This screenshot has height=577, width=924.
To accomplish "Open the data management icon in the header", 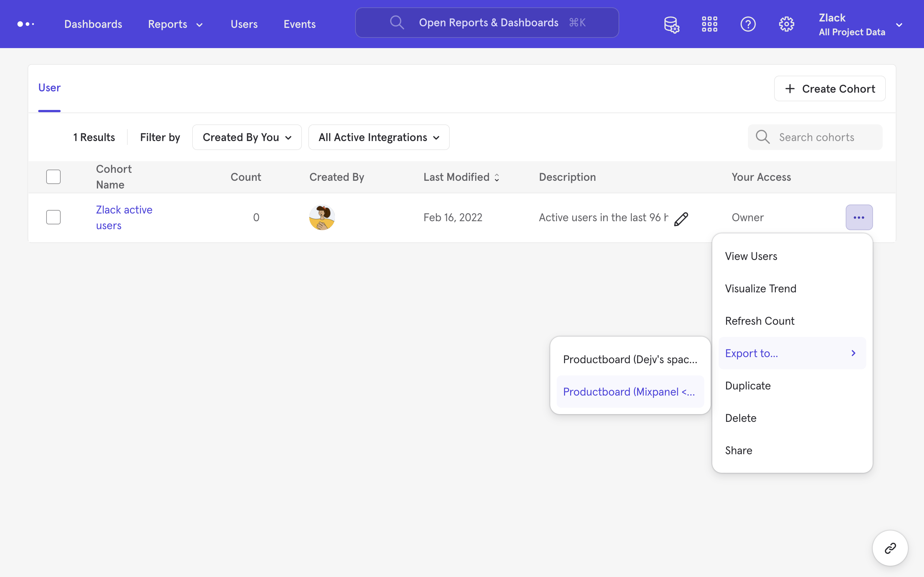I will [671, 24].
